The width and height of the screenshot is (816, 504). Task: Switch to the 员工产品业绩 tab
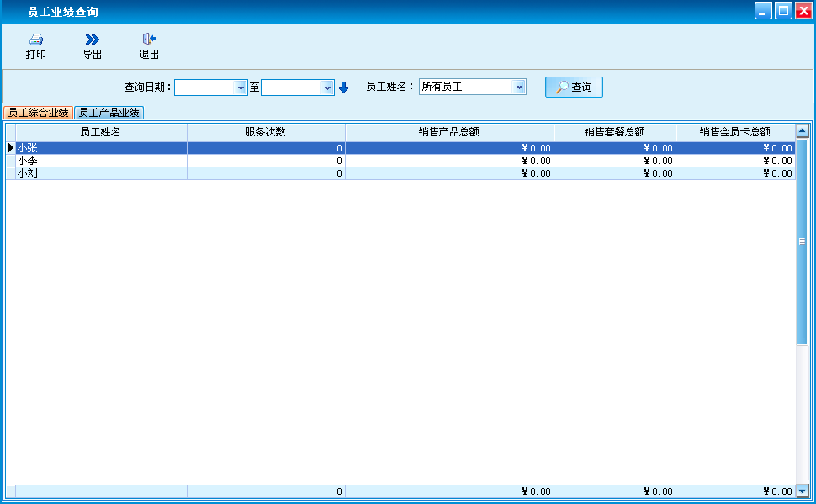(x=109, y=113)
